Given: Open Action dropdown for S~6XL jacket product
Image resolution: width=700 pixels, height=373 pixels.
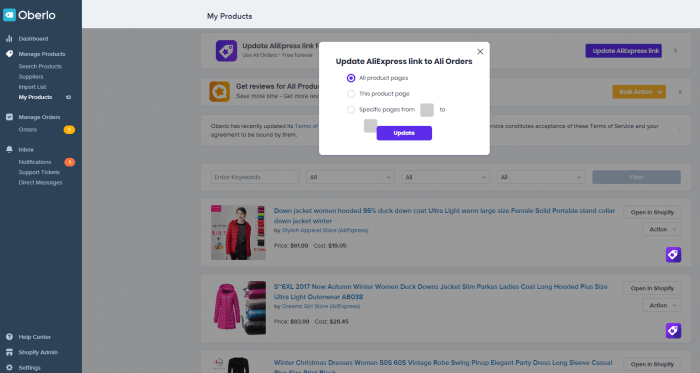Looking at the screenshot, I should [662, 305].
